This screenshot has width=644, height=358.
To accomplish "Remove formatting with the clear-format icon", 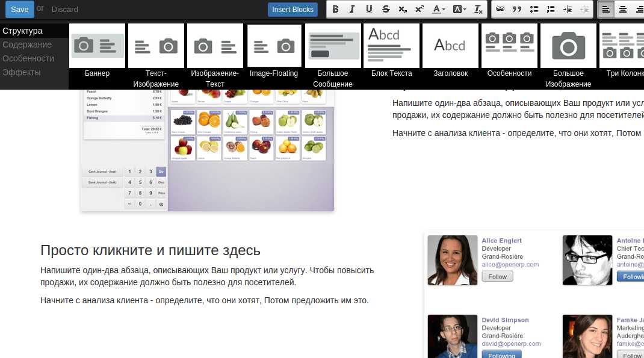I will point(478,9).
